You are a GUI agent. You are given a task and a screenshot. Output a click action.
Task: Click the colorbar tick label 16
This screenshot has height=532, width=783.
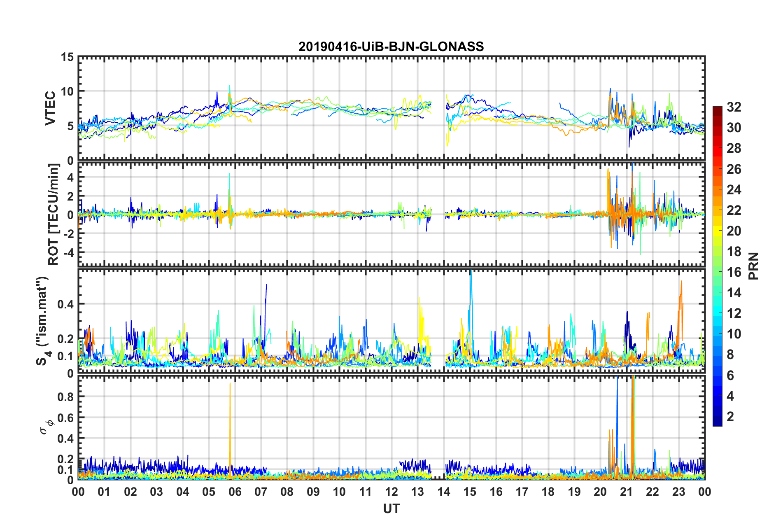point(734,272)
